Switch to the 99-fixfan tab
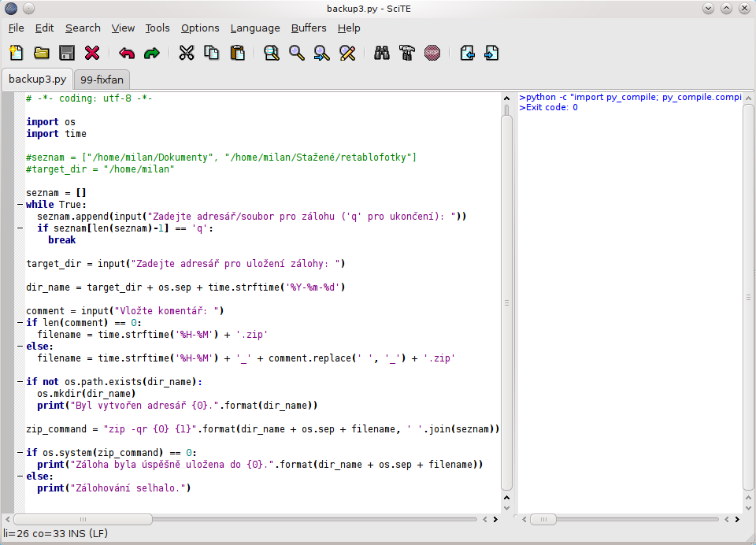Viewport: 756px width, 545px height. (102, 80)
